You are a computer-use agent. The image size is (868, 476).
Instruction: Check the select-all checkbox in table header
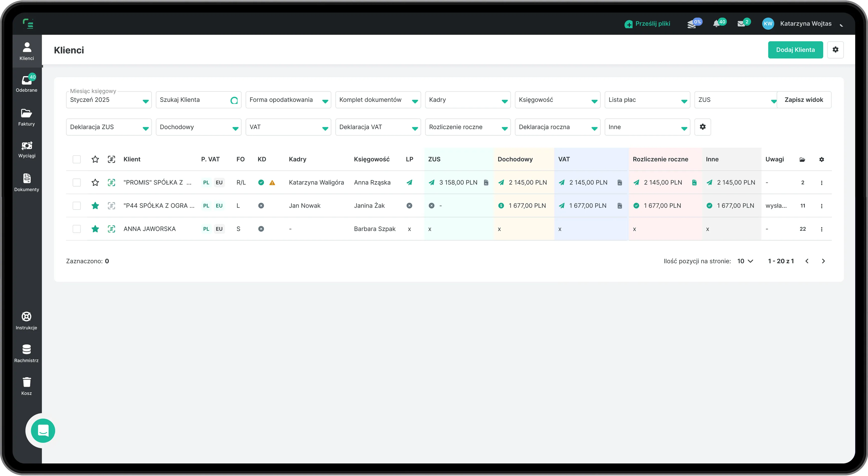pos(77,159)
